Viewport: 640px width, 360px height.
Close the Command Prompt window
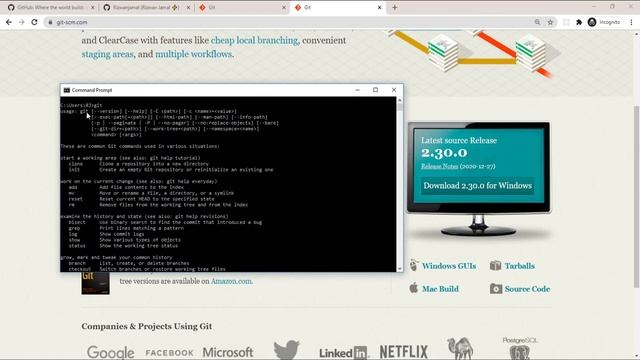[394, 90]
